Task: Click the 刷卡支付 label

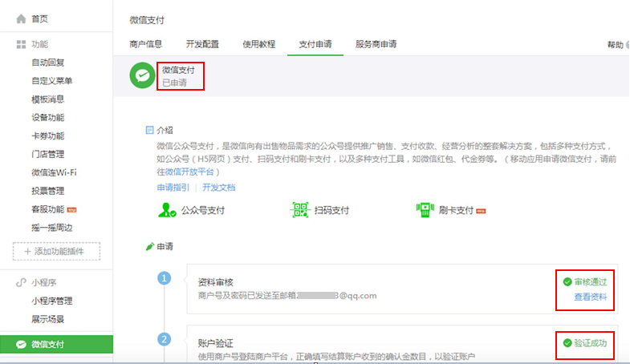Action: [456, 210]
